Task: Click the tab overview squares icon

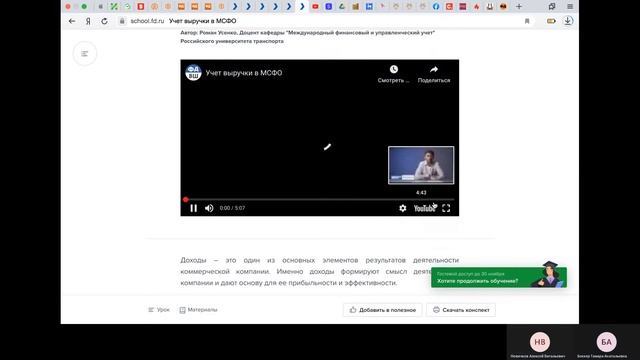Action: 552,7
